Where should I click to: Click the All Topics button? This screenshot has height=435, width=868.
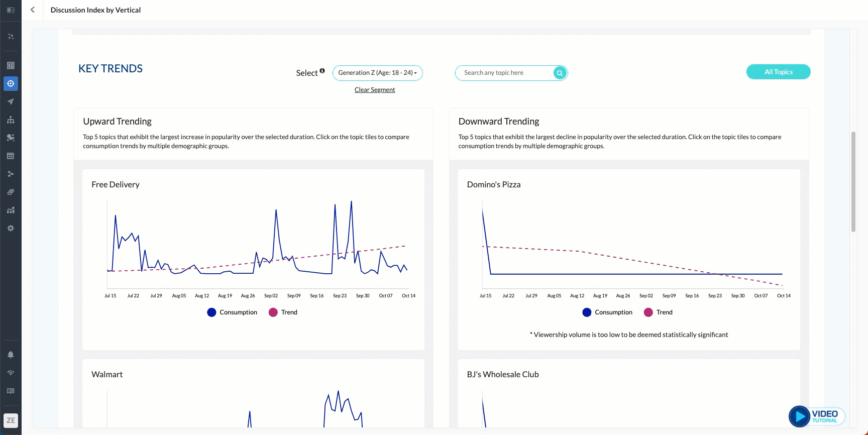click(778, 72)
